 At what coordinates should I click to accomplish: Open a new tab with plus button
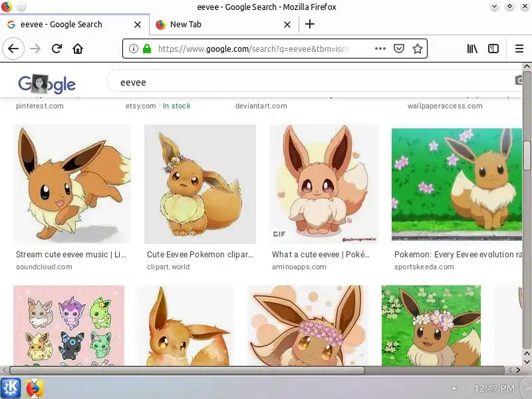[309, 24]
